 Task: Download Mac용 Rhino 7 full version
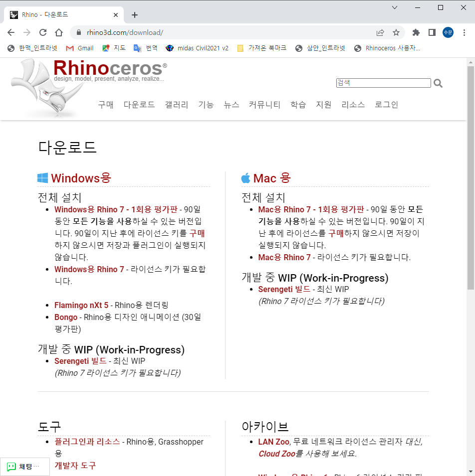[x=284, y=257]
